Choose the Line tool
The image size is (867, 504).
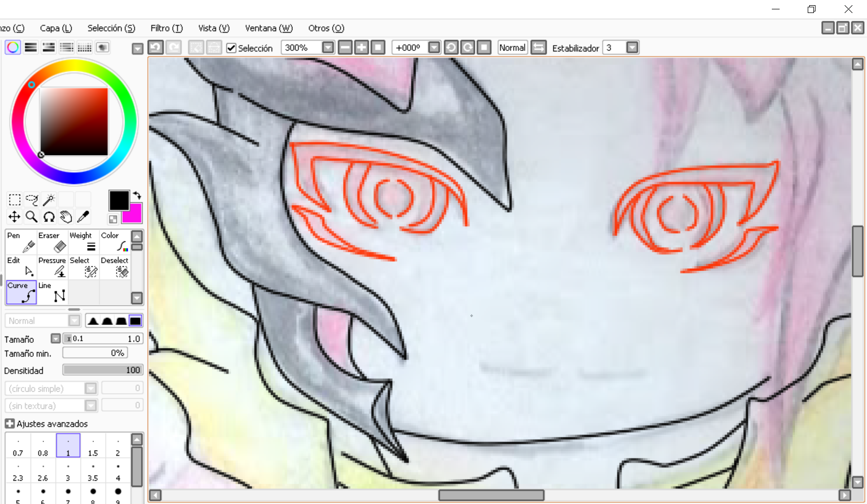point(53,292)
